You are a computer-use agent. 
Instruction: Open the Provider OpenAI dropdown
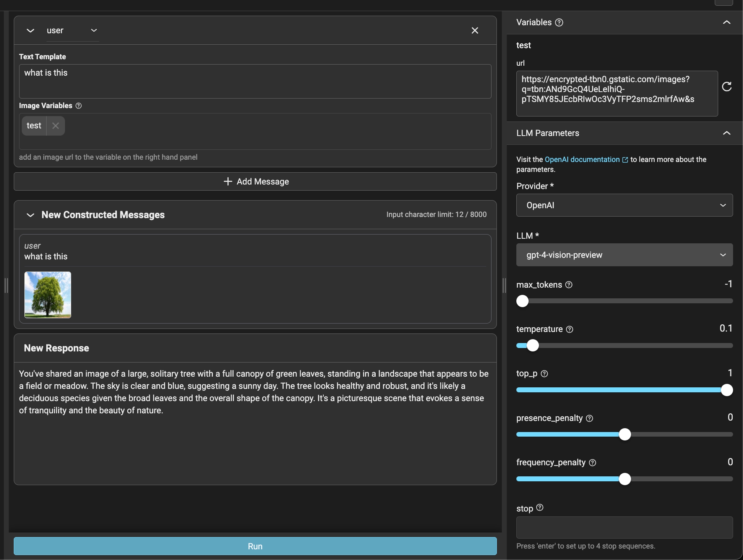(624, 205)
